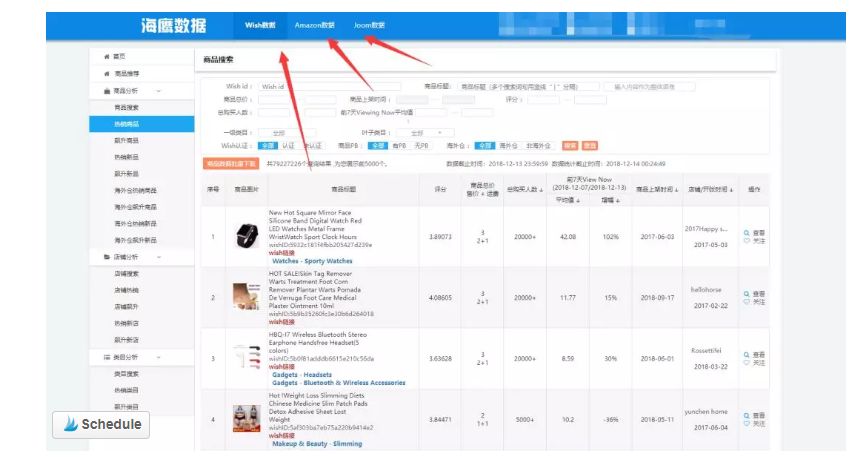Select 全部 option for 海外仓 filter

pos(484,146)
